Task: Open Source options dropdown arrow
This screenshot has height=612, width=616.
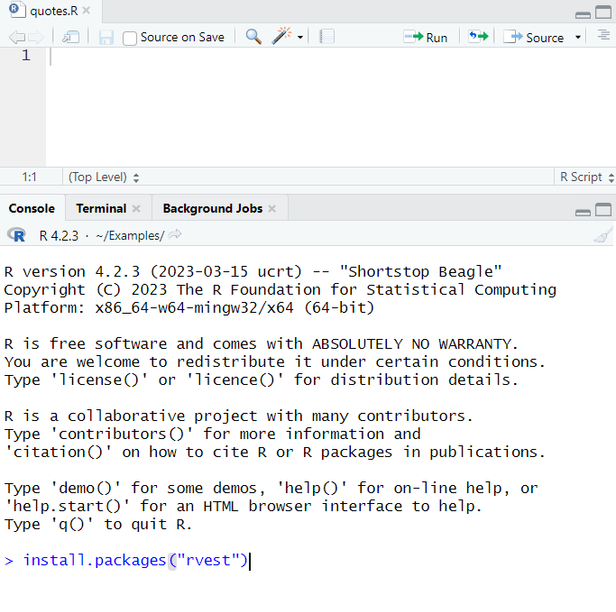Action: [578, 37]
